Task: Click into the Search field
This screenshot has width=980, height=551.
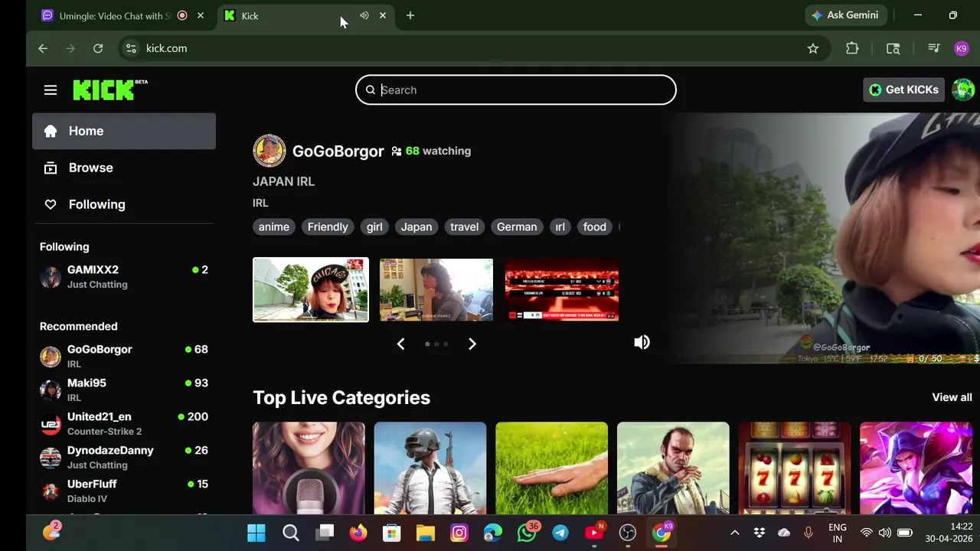Action: [x=516, y=90]
